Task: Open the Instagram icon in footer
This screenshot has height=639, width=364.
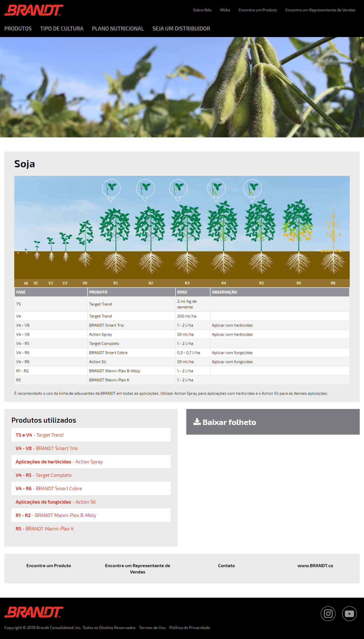Action: (x=328, y=614)
